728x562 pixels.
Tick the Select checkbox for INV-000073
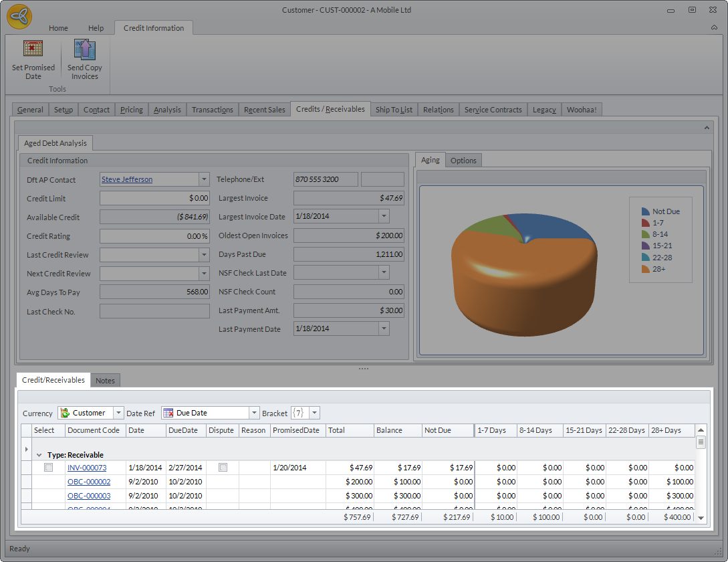[x=48, y=468]
